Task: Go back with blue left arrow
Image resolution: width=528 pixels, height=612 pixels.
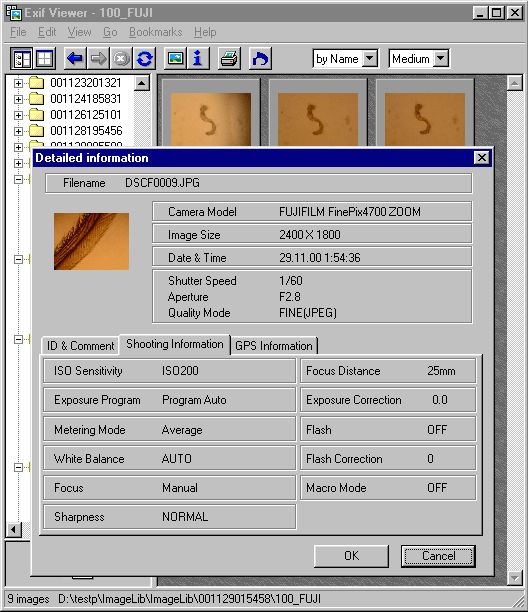Action: [75, 59]
